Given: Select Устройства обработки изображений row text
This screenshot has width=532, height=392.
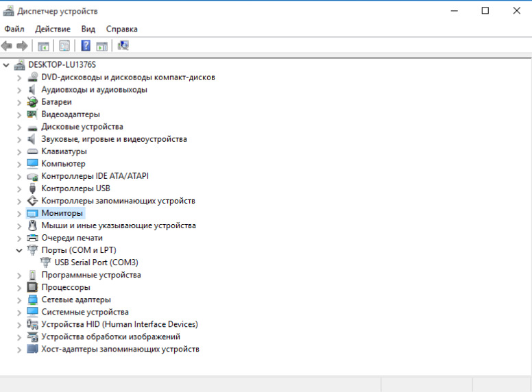Looking at the screenshot, I should tap(110, 336).
